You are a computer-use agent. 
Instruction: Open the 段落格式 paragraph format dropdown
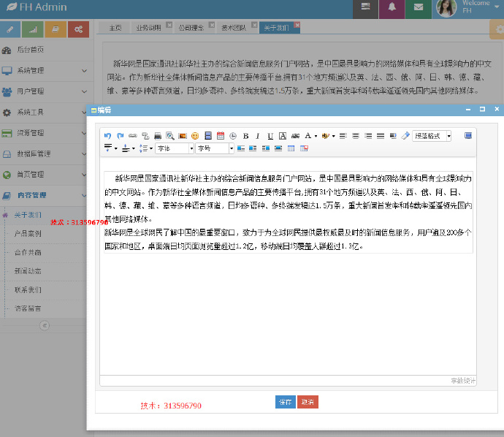click(x=432, y=136)
